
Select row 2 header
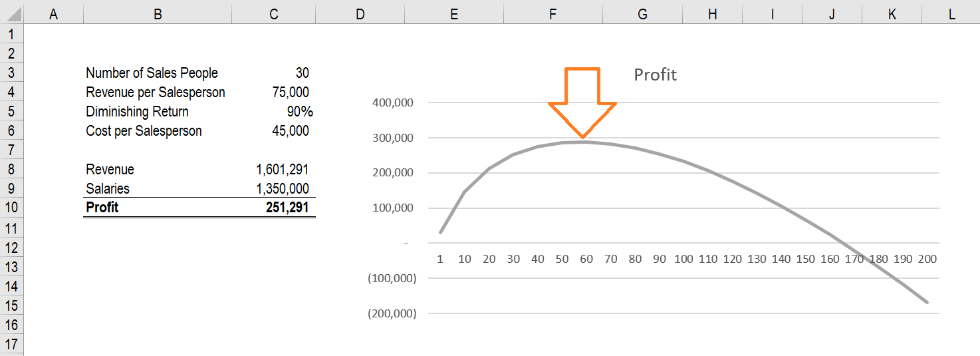[x=12, y=53]
